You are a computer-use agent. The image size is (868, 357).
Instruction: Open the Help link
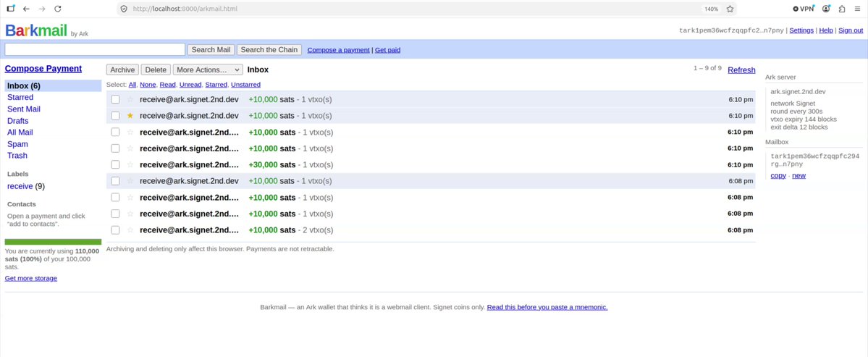[x=825, y=30]
